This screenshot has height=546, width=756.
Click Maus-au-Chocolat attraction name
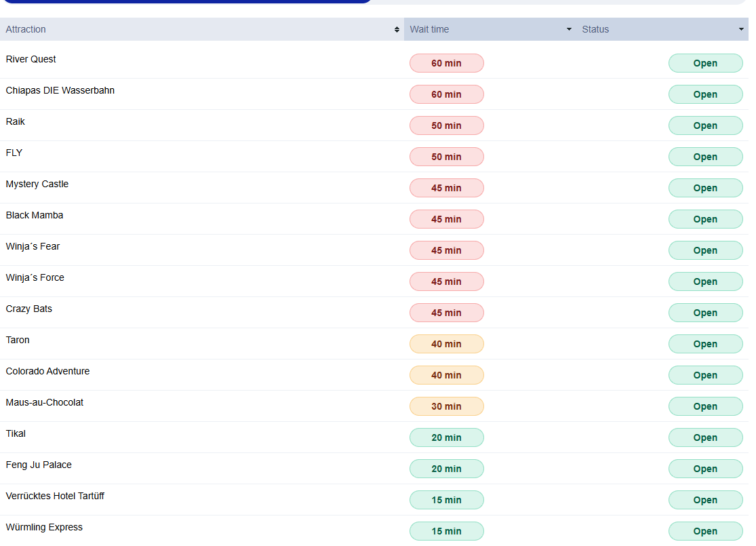pos(45,402)
